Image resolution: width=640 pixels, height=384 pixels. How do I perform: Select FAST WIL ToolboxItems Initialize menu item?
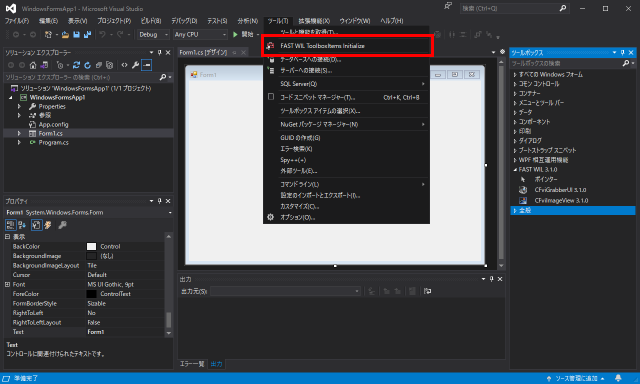coord(346,46)
